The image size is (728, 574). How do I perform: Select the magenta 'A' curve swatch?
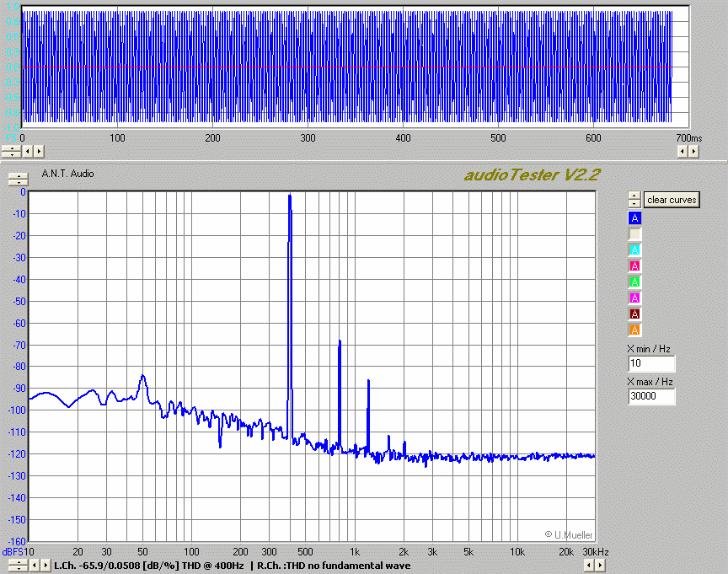(x=635, y=298)
